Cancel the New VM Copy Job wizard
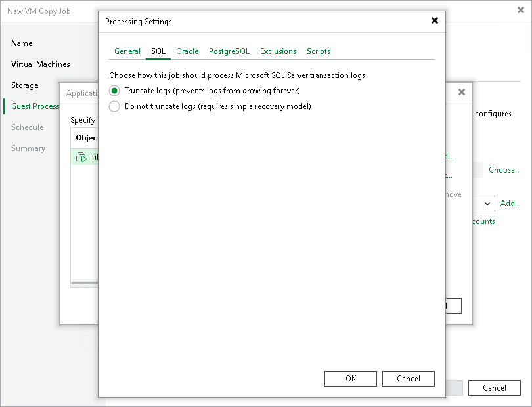The height and width of the screenshot is (407, 532). (495, 388)
